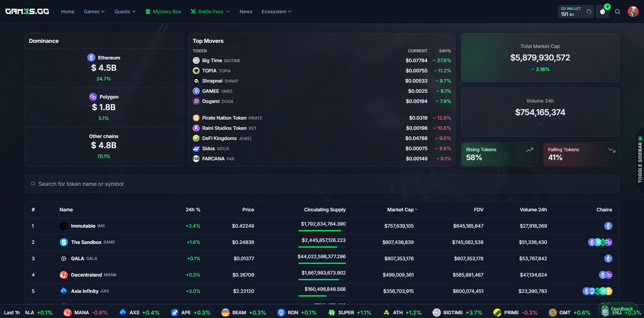Focus the token name or symbol search field
The height and width of the screenshot is (318, 644).
pyautogui.click(x=322, y=184)
